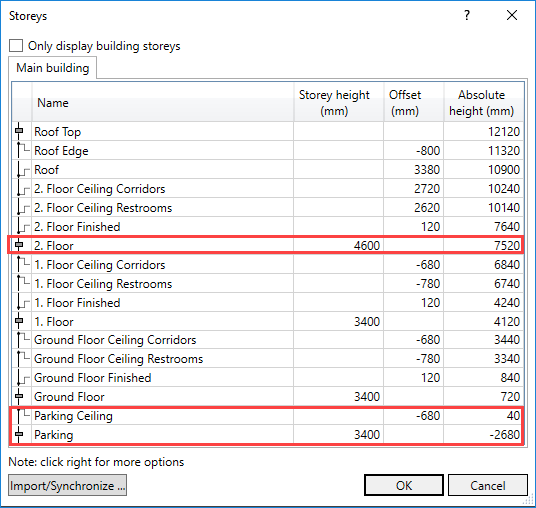
Task: Switch to the Main building tab
Action: [53, 68]
